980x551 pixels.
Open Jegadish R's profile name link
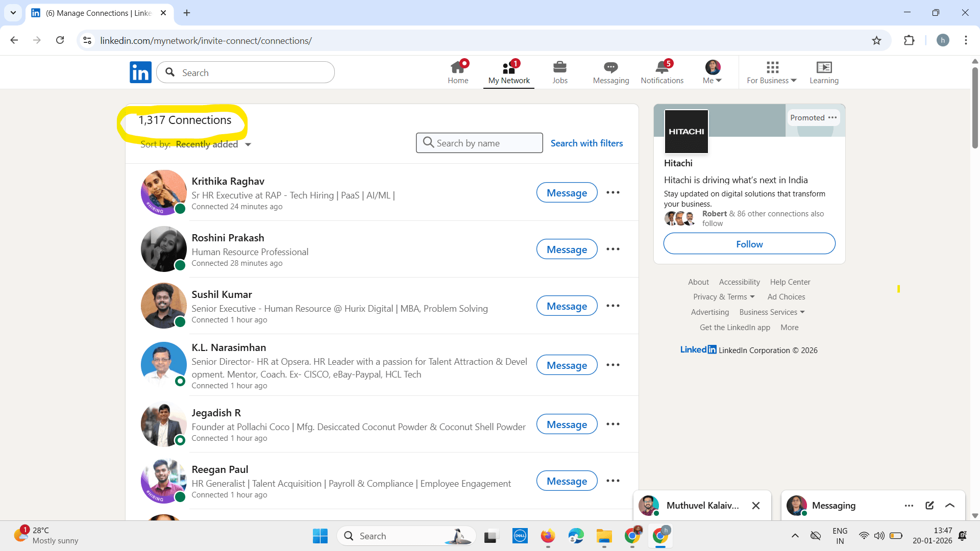(x=216, y=413)
